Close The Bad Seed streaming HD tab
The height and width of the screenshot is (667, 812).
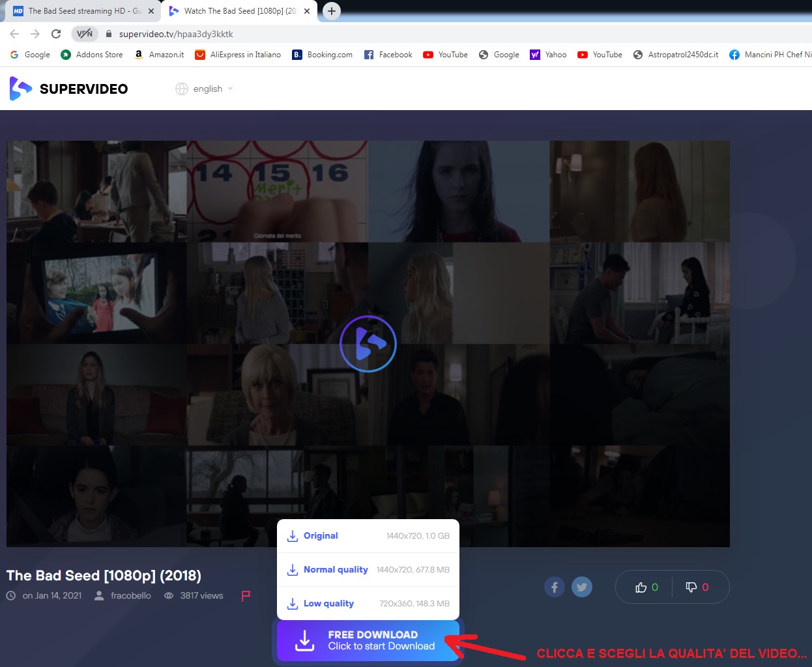tap(151, 11)
